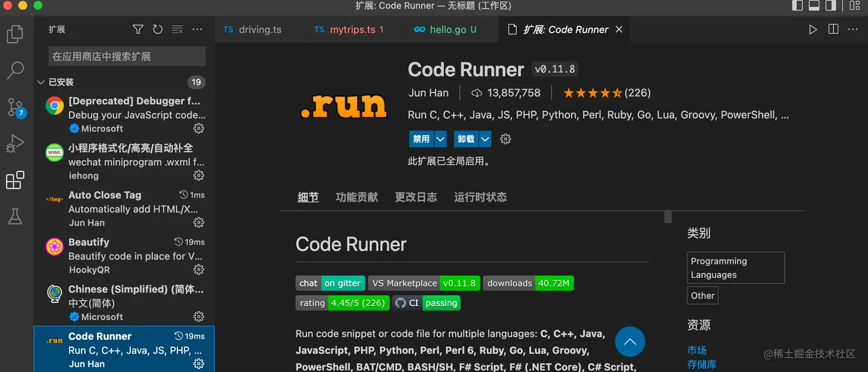Toggle secondary sidebar layout icon in title bar
Screen dimensions: 868x372
point(831,6)
